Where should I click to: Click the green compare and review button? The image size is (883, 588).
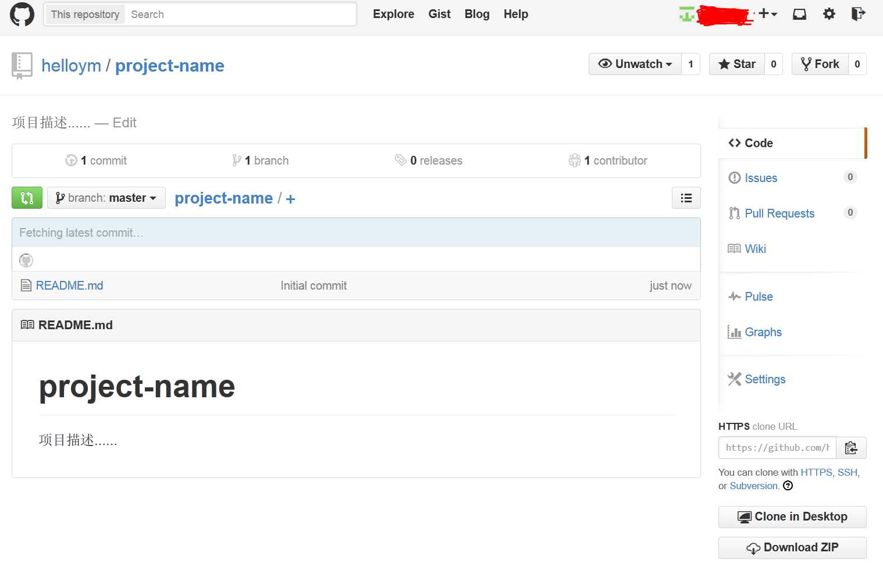pyautogui.click(x=27, y=198)
